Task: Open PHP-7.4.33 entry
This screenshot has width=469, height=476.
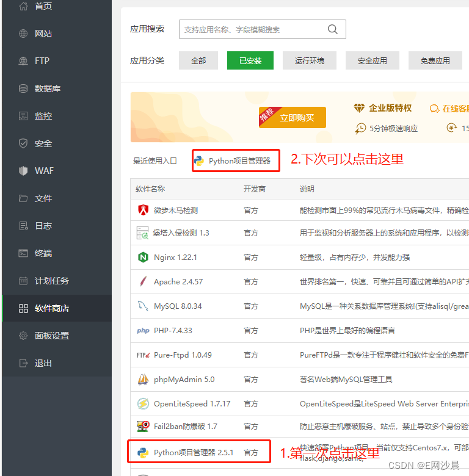Action: point(173,331)
